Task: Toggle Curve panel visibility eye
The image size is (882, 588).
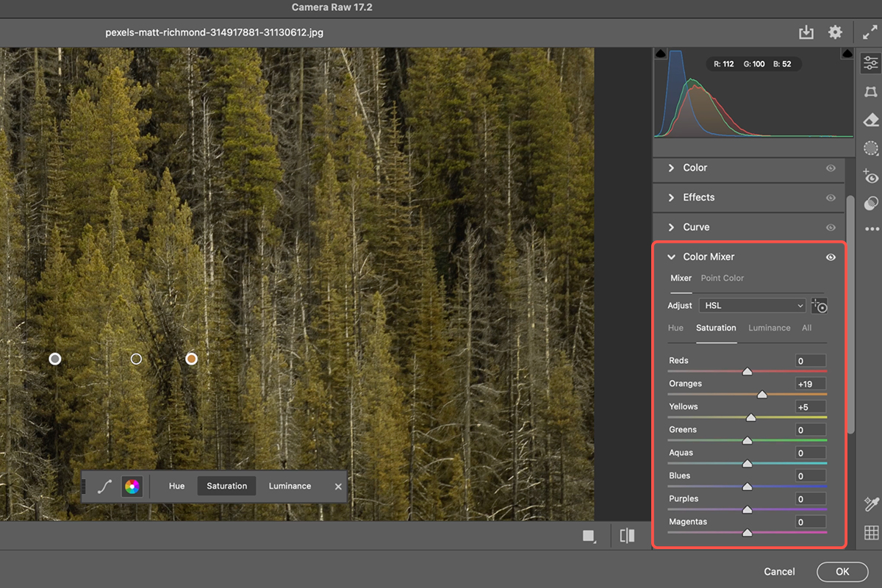Action: [x=831, y=228]
